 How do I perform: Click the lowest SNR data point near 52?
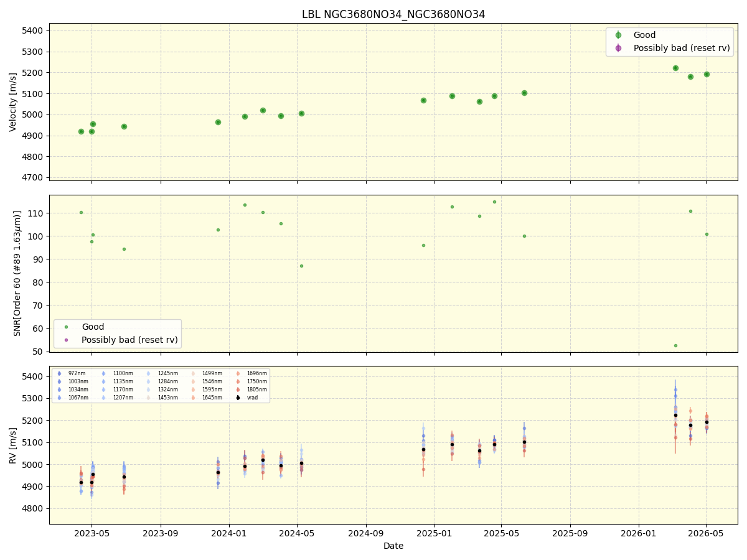click(x=675, y=345)
